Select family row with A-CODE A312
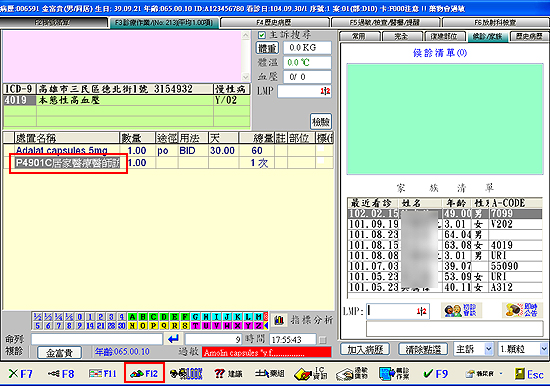The width and height of the screenshot is (550, 386). coord(445,287)
